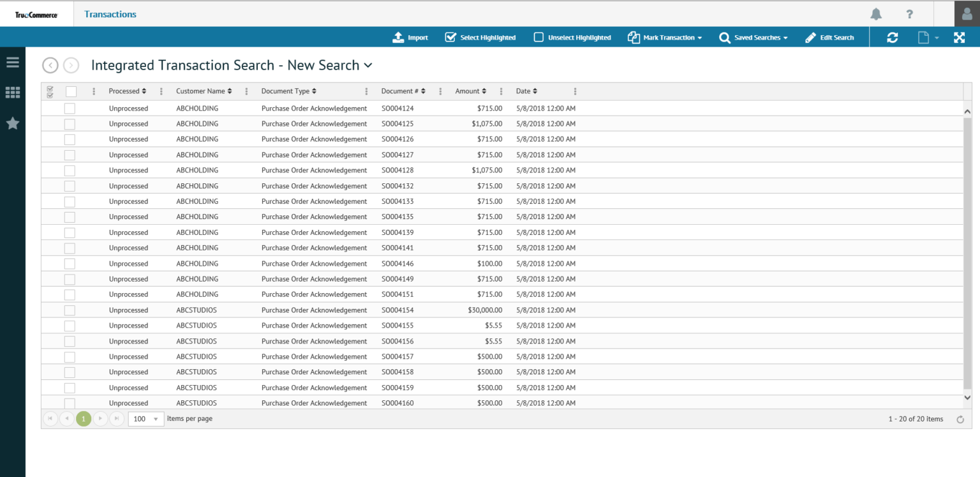Open the hamburger menu in the sidebar
This screenshot has width=980, height=477.
pos(13,63)
